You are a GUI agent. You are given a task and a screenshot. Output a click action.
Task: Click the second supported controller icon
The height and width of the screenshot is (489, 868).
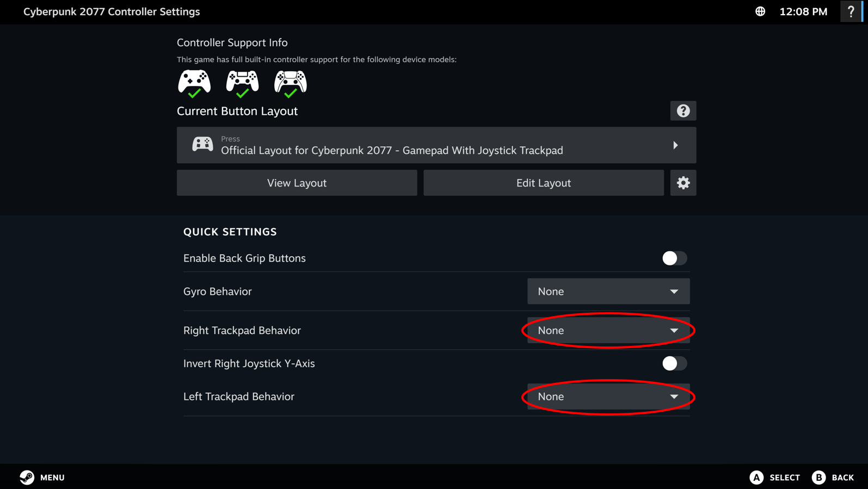coord(242,84)
